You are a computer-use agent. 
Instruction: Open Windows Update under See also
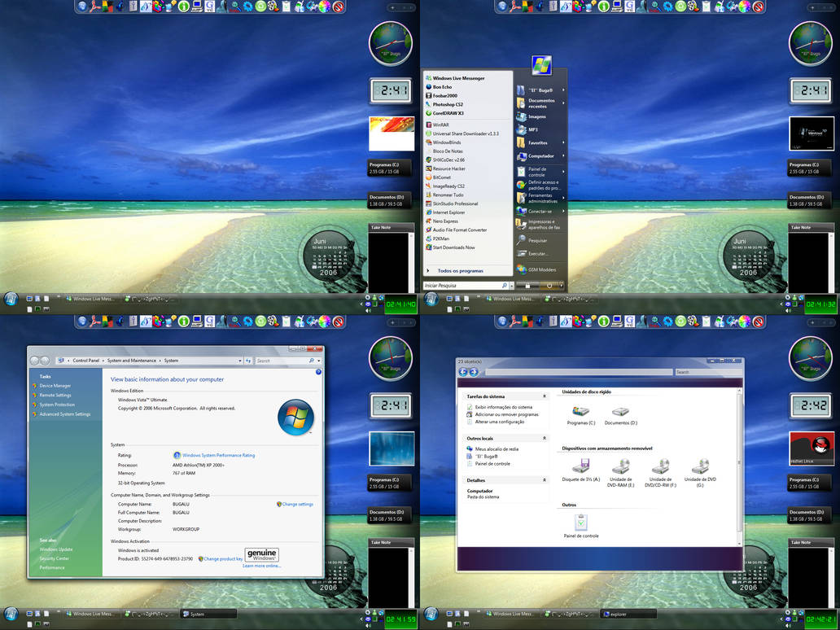(x=55, y=549)
